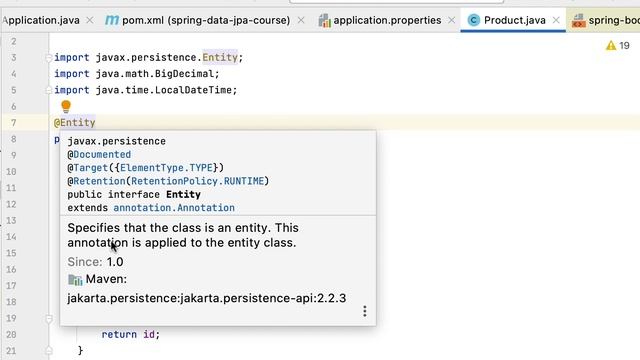Image resolution: width=640 pixels, height=360 pixels.
Task: Click line number 3 in the gutter
Action: (x=13, y=58)
